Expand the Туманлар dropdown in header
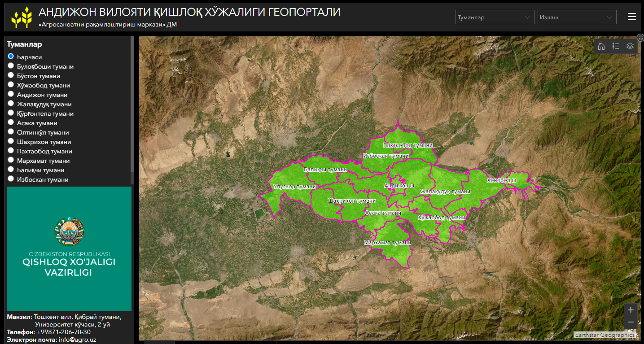Viewport: 644px width, 344px height. tap(495, 17)
